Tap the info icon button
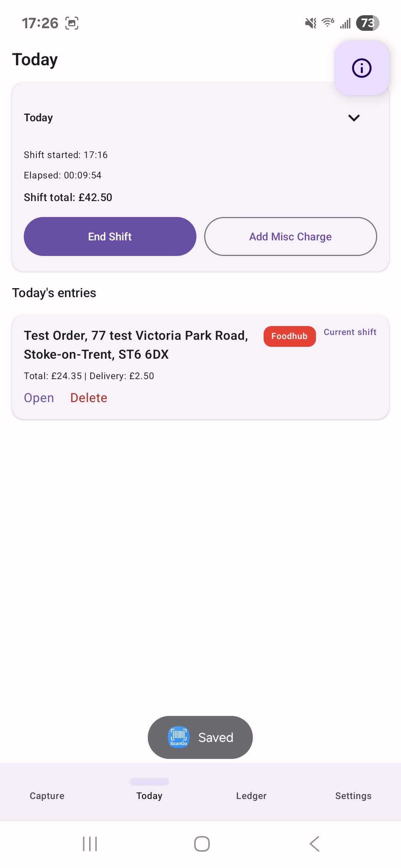The image size is (401, 868). tap(362, 68)
